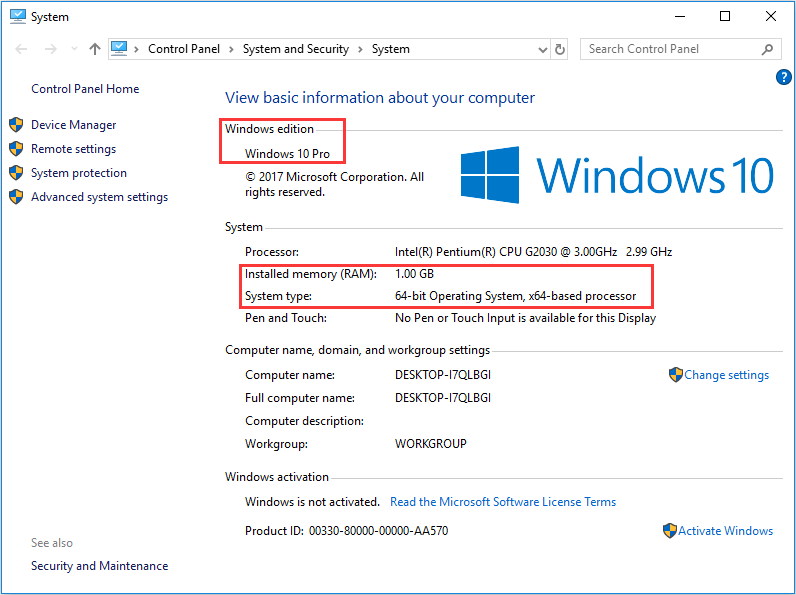Open Device Manager link

pyautogui.click(x=74, y=125)
